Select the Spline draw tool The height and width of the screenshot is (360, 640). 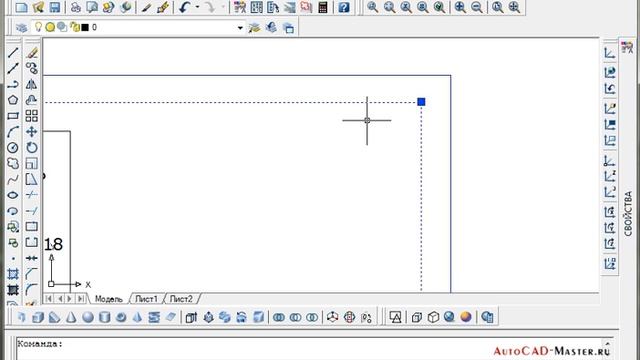click(x=13, y=179)
